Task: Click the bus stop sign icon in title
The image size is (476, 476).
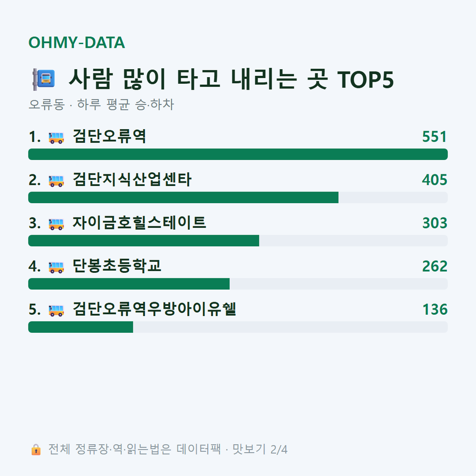Action: pyautogui.click(x=44, y=79)
